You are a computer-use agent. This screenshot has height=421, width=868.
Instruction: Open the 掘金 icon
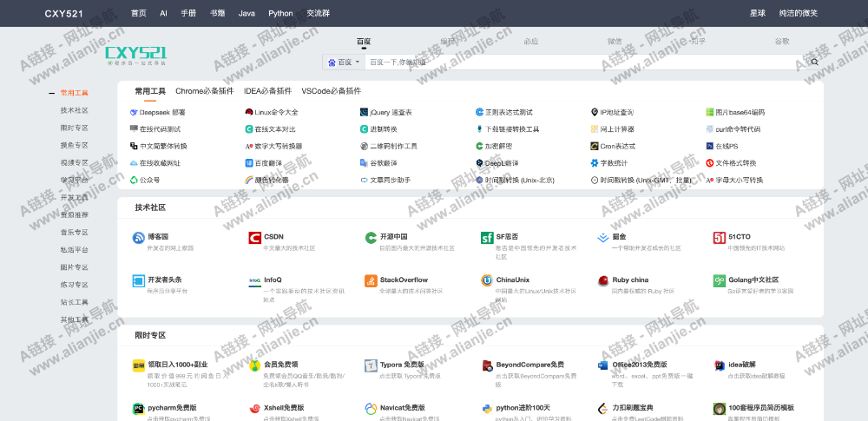(603, 238)
